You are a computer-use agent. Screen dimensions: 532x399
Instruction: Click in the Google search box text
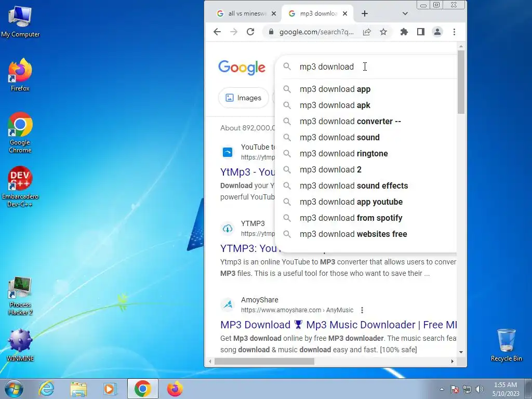pyautogui.click(x=326, y=67)
